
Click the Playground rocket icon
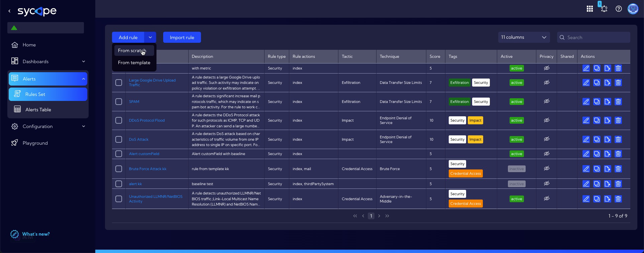[x=15, y=143]
